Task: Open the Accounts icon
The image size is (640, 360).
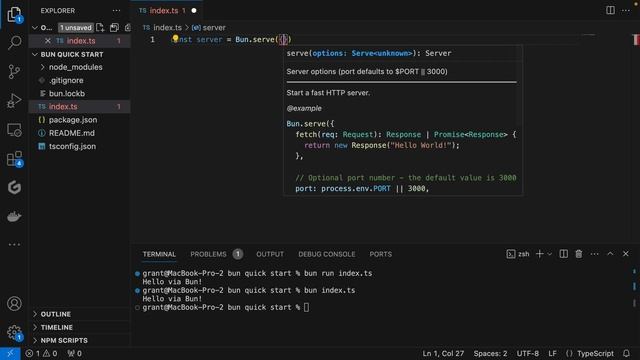Action: 14,304
